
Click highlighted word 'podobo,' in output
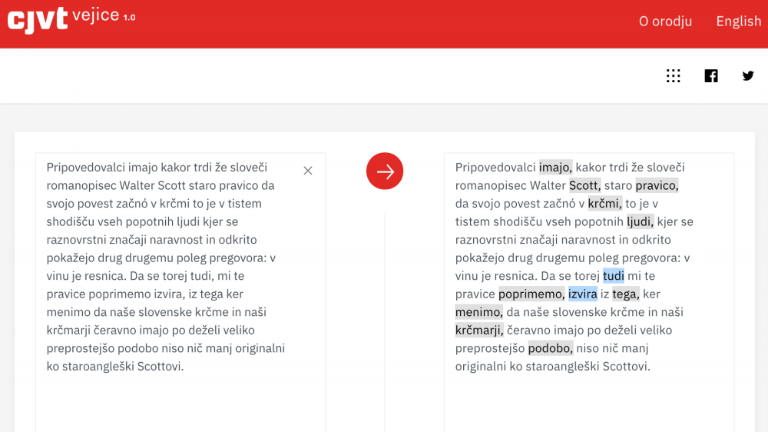click(x=550, y=349)
